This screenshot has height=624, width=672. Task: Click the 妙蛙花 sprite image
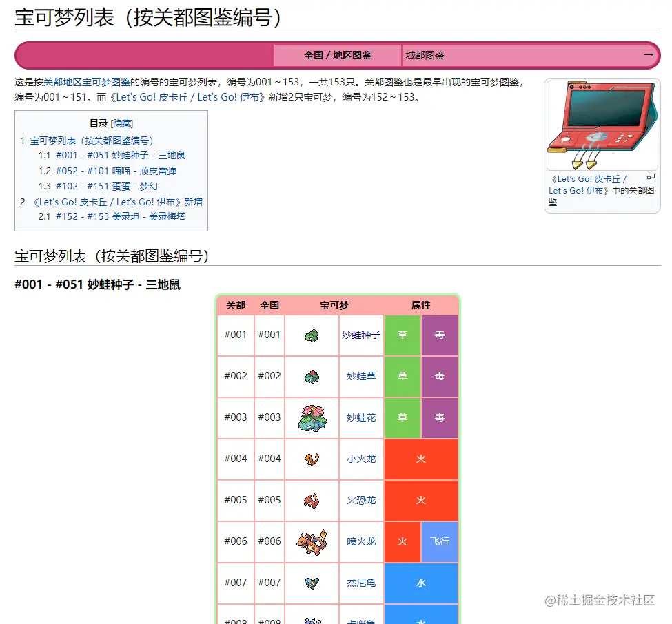coord(312,418)
